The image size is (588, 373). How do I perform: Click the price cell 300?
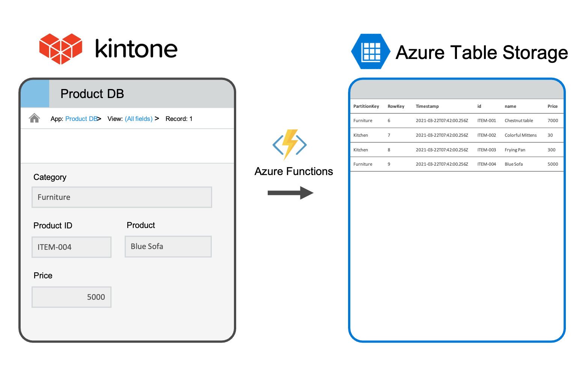(x=551, y=150)
